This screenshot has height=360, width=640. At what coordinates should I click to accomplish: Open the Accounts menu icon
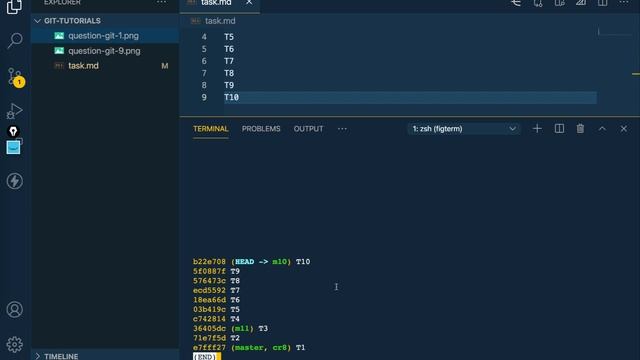coord(15,309)
